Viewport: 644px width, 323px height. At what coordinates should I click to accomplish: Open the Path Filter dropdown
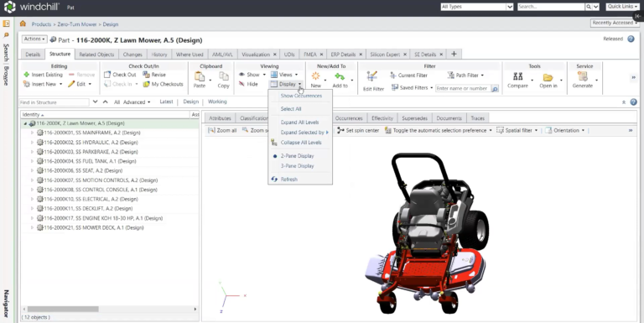[x=465, y=76]
